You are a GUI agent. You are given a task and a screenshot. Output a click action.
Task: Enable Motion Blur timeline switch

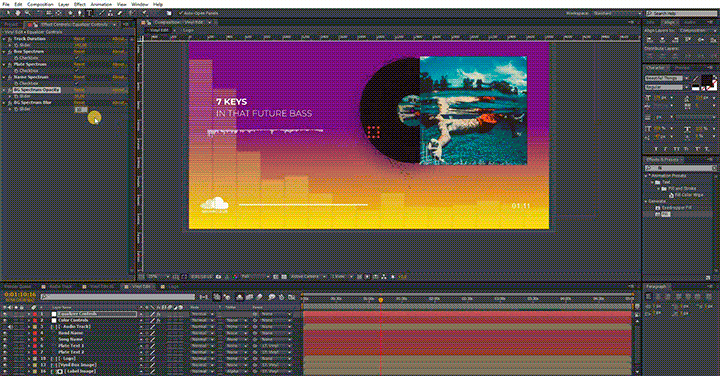(x=259, y=297)
